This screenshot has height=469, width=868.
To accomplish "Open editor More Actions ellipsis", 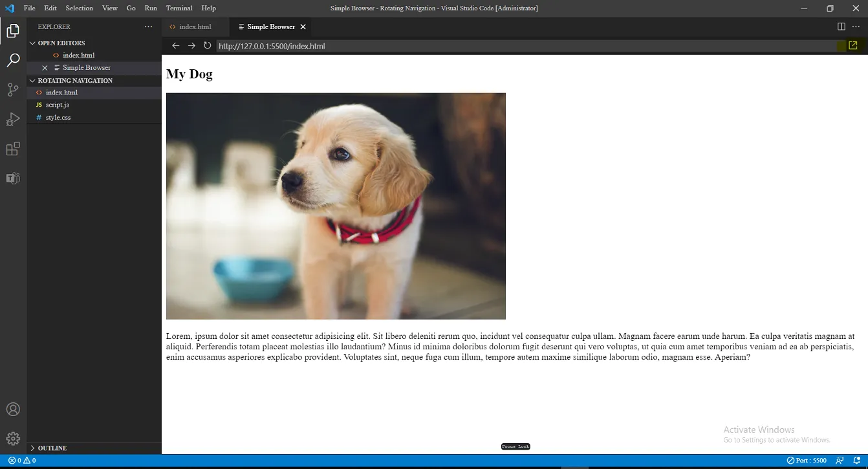I will (x=856, y=27).
